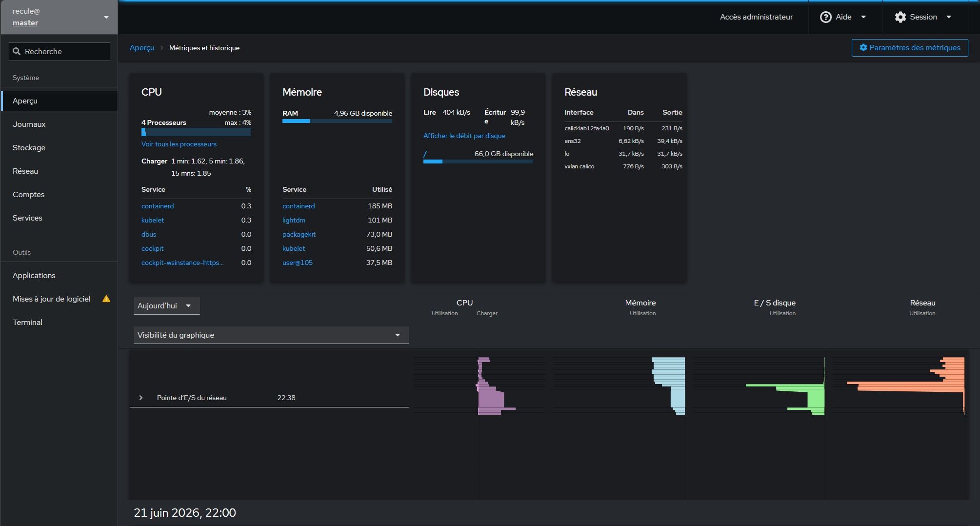Click the breadcrumb separator arrow icon
Image resolution: width=980 pixels, height=526 pixels.
click(161, 48)
